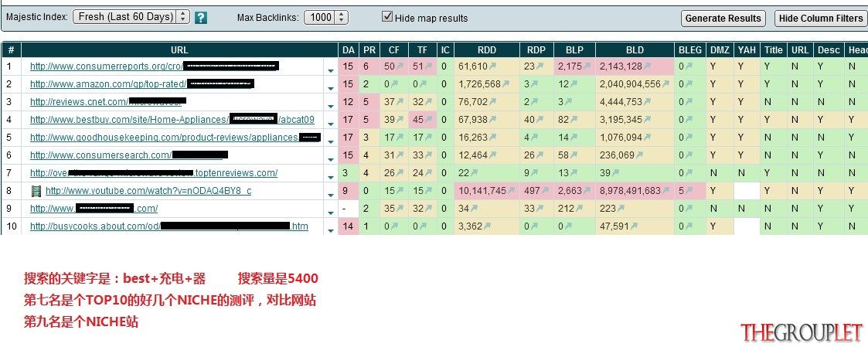This screenshot has height=347, width=868.
Task: Click arrow icon next to BLP 2,175
Action: pos(586,66)
